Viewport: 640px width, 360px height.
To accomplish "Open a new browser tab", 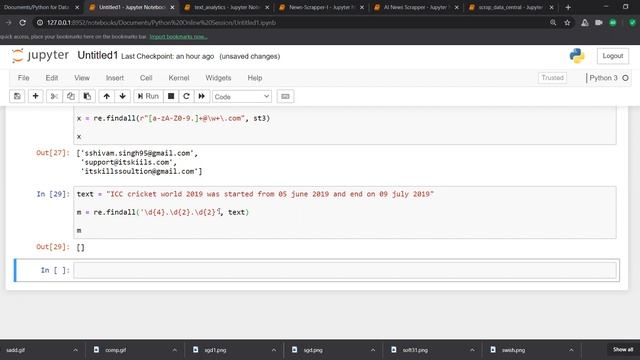I will 568,7.
